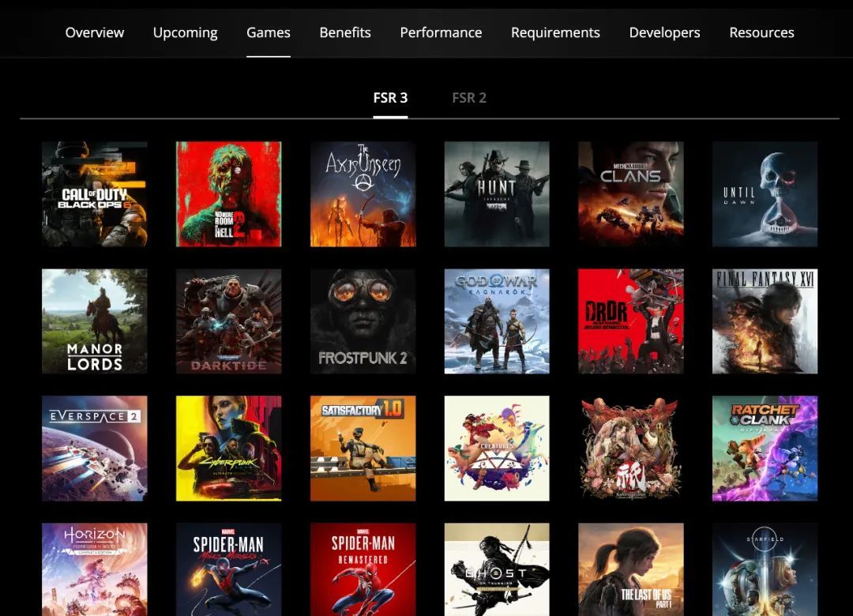853x616 pixels.
Task: Click the Requirements navigation link
Action: [555, 32]
